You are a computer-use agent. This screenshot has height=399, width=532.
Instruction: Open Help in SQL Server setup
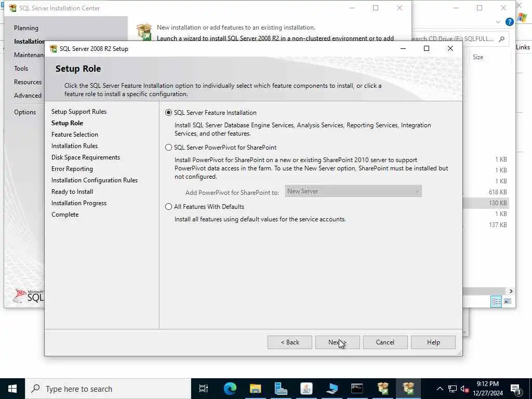(433, 342)
